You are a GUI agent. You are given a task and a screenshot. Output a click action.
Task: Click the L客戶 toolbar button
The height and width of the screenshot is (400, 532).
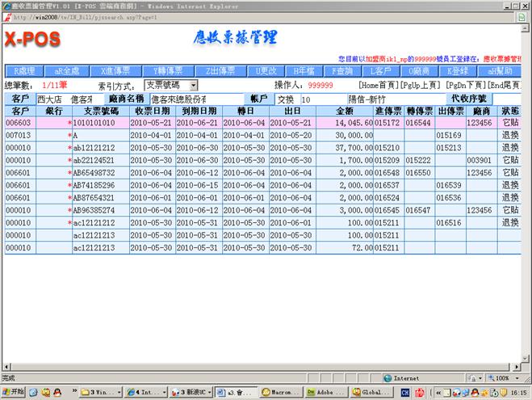pos(381,71)
